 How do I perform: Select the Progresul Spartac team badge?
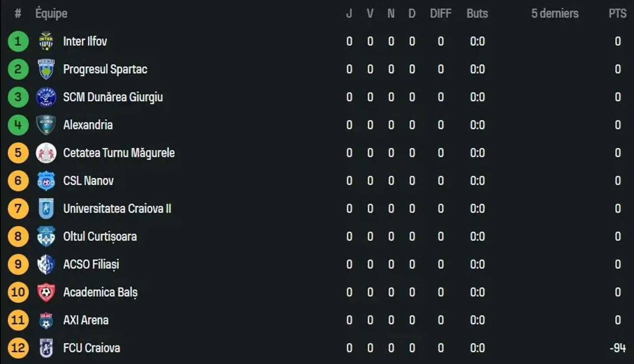point(46,69)
